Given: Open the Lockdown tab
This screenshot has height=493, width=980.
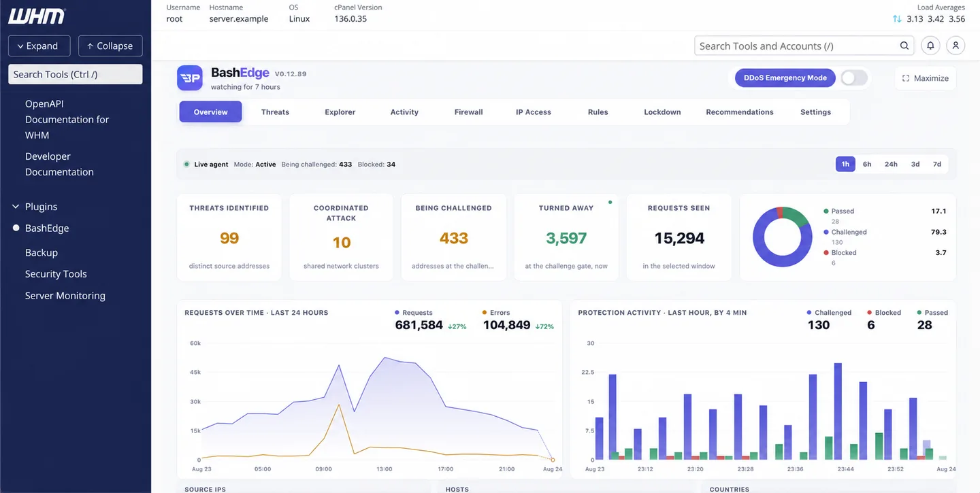Looking at the screenshot, I should pyautogui.click(x=662, y=112).
